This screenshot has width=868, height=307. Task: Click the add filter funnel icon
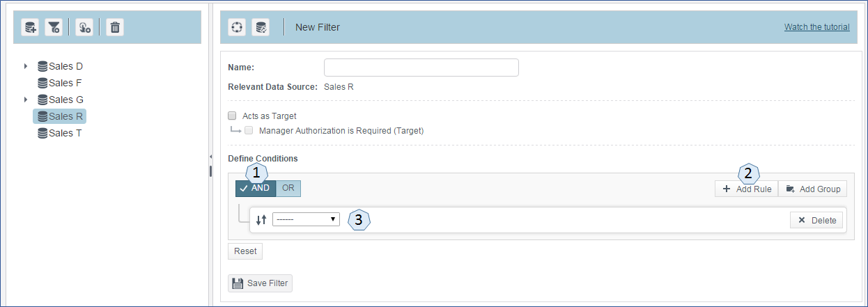click(x=54, y=27)
